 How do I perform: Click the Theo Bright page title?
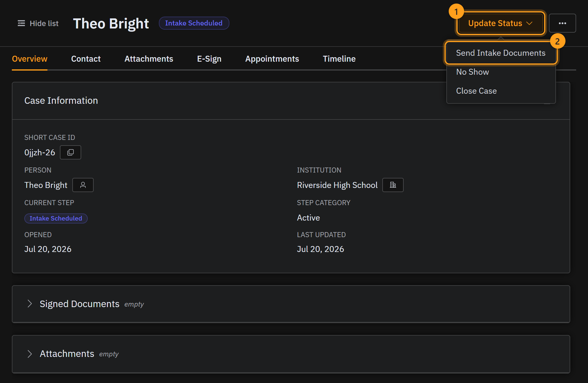pyautogui.click(x=111, y=23)
